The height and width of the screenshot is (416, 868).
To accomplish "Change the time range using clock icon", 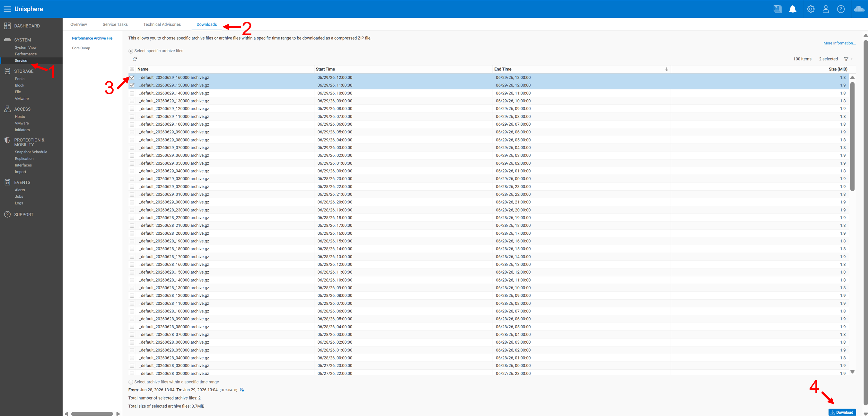I will (242, 390).
